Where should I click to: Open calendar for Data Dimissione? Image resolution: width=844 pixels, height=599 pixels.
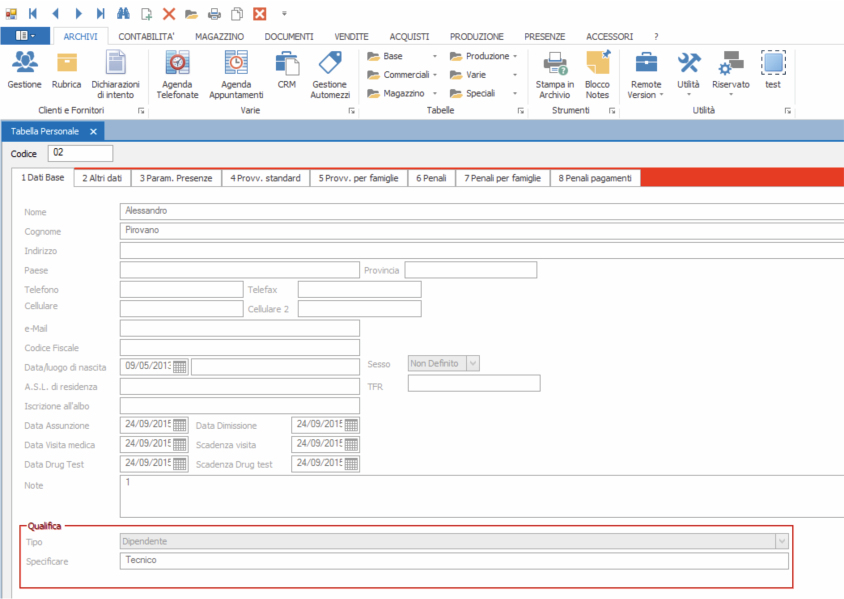[351, 425]
